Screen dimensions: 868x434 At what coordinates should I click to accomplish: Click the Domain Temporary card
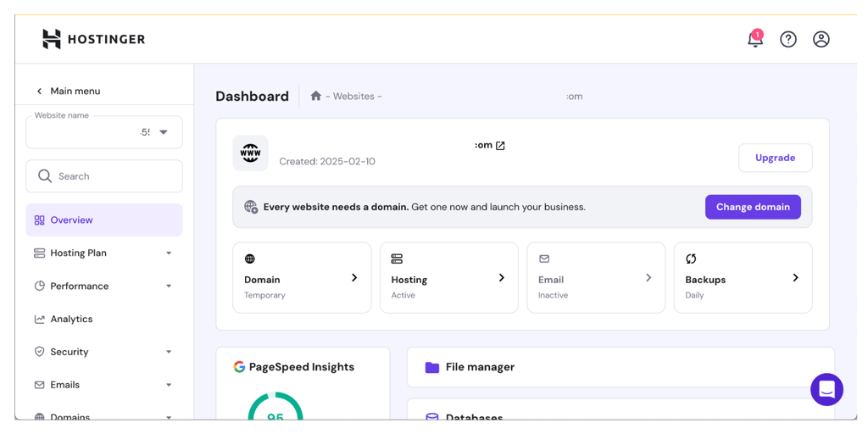(x=302, y=277)
